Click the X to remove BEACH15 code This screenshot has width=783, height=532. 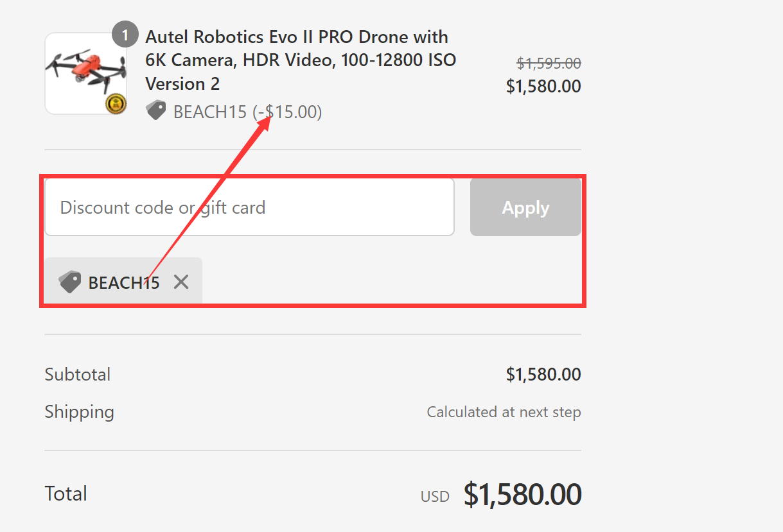tap(180, 281)
